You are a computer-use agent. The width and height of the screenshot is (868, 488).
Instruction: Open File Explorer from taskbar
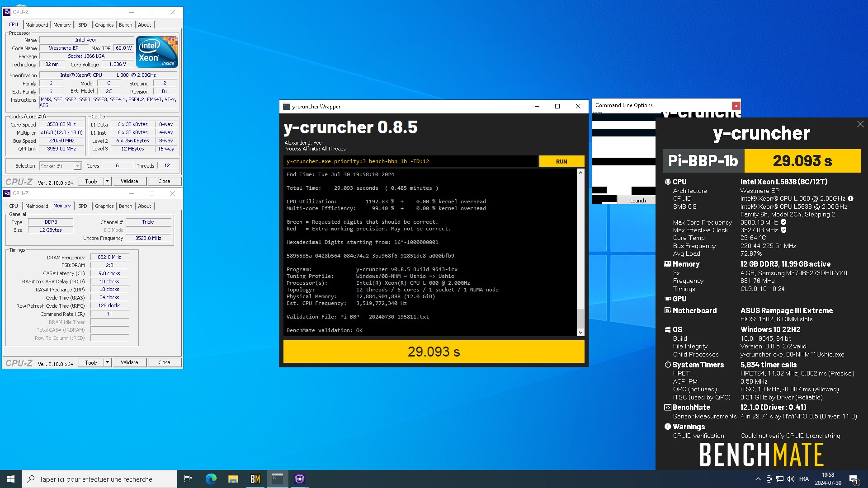point(233,479)
